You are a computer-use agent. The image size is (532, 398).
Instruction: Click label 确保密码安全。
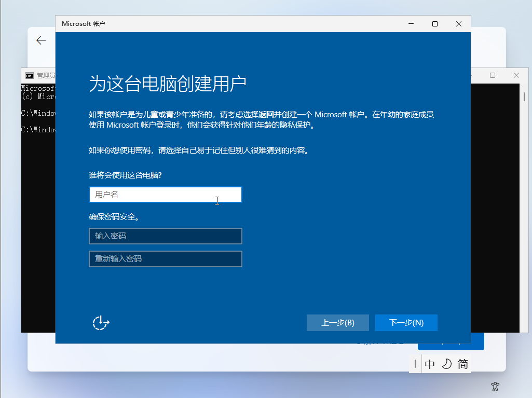pos(114,217)
